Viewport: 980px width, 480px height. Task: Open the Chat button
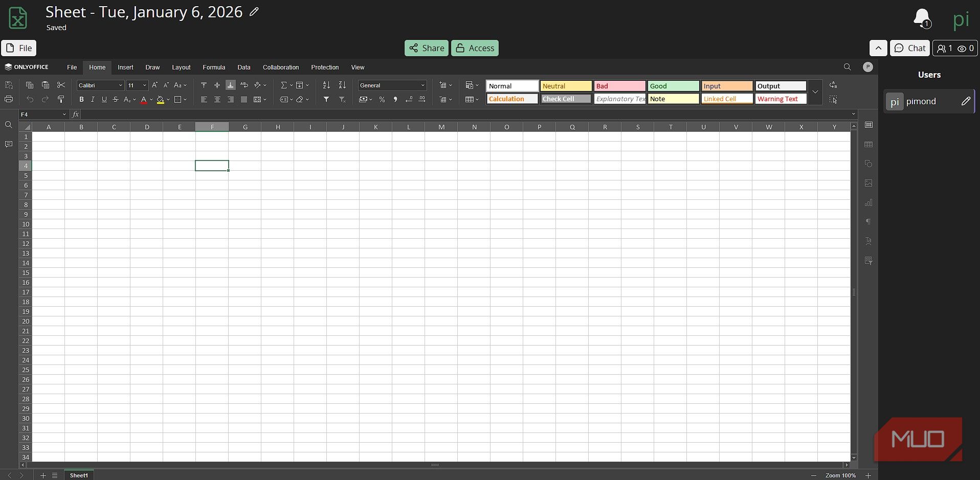(910, 48)
